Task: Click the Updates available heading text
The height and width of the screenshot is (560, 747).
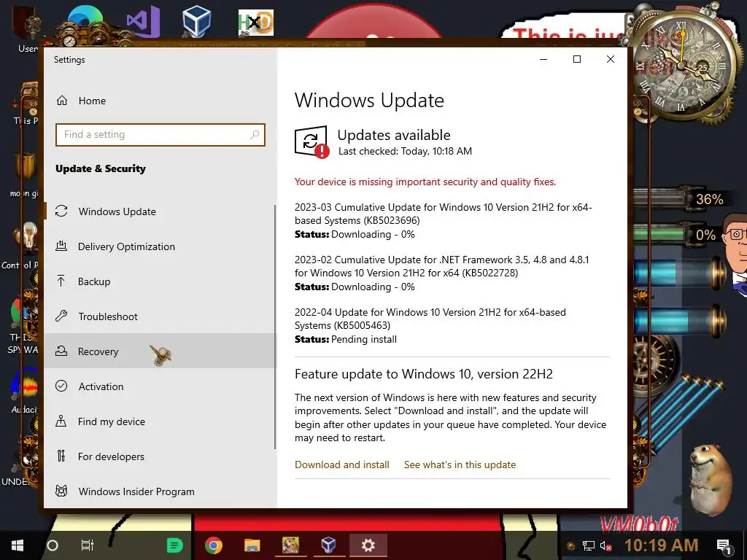Action: click(394, 135)
